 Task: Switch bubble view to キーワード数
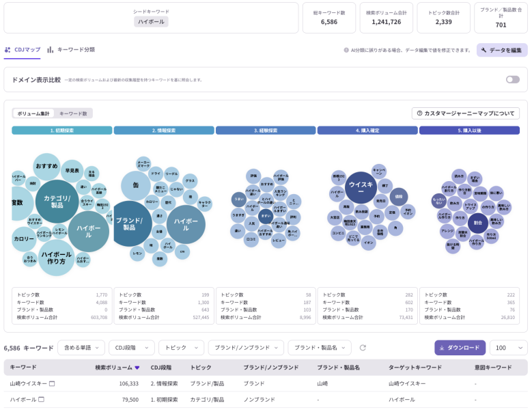click(73, 113)
